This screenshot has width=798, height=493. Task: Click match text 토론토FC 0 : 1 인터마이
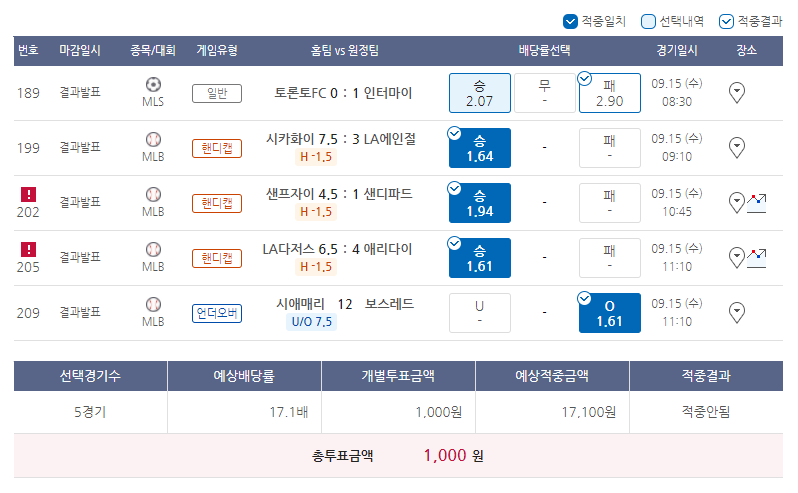pyautogui.click(x=343, y=93)
